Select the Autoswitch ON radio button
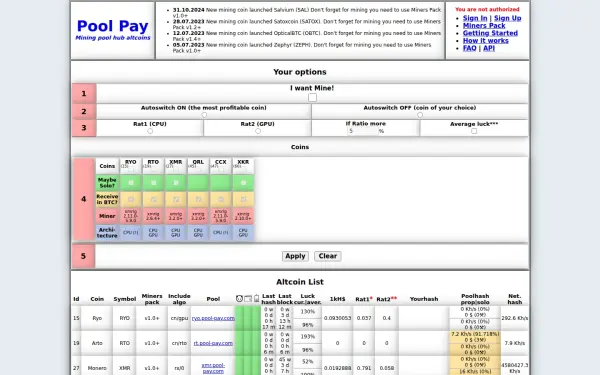 point(204,115)
